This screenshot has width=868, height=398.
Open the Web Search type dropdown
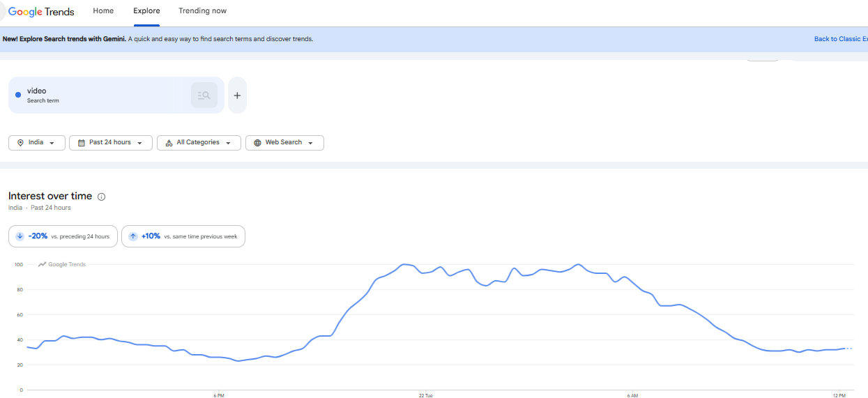(284, 142)
